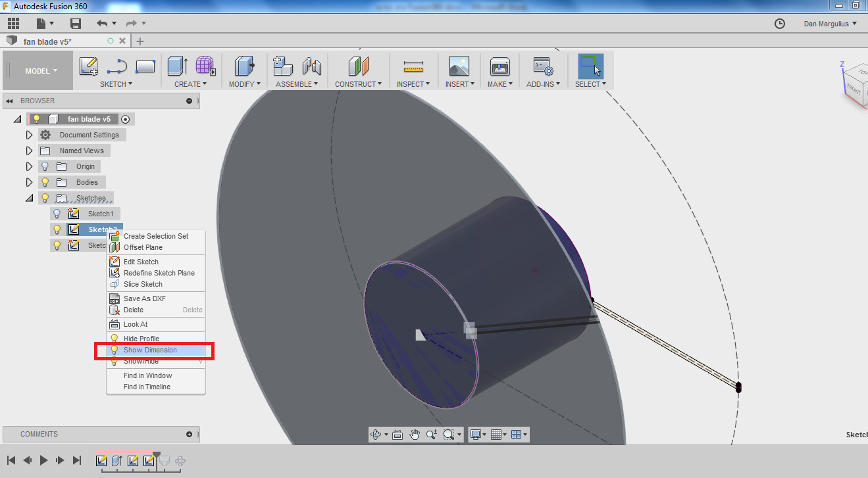The height and width of the screenshot is (478, 868).
Task: Open the SKETCH dropdown menu
Action: coord(116,84)
